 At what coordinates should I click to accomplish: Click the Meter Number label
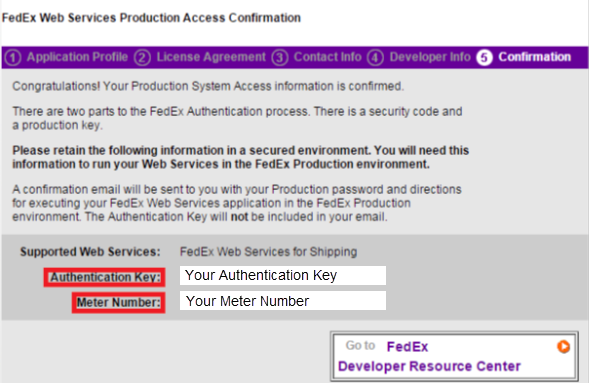[x=119, y=302]
